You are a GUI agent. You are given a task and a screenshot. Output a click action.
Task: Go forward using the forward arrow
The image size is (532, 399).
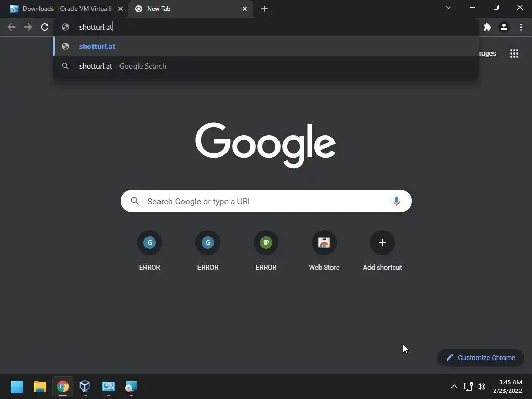(28, 27)
